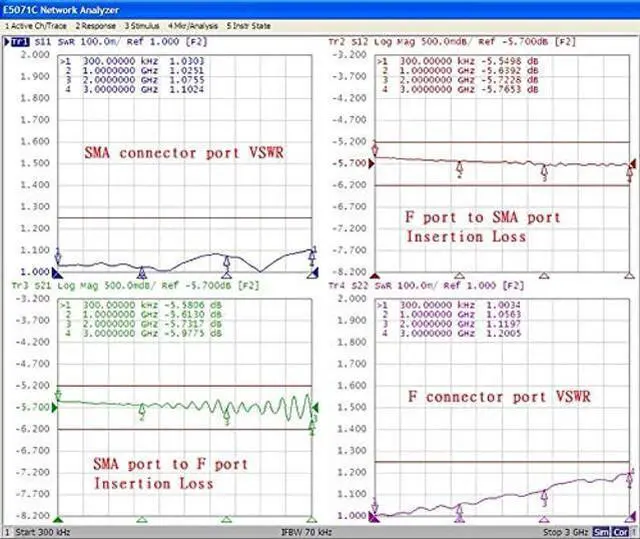Select marker 4 on the S22 SWR trace
Screen dimensions: 640x539
[630, 479]
